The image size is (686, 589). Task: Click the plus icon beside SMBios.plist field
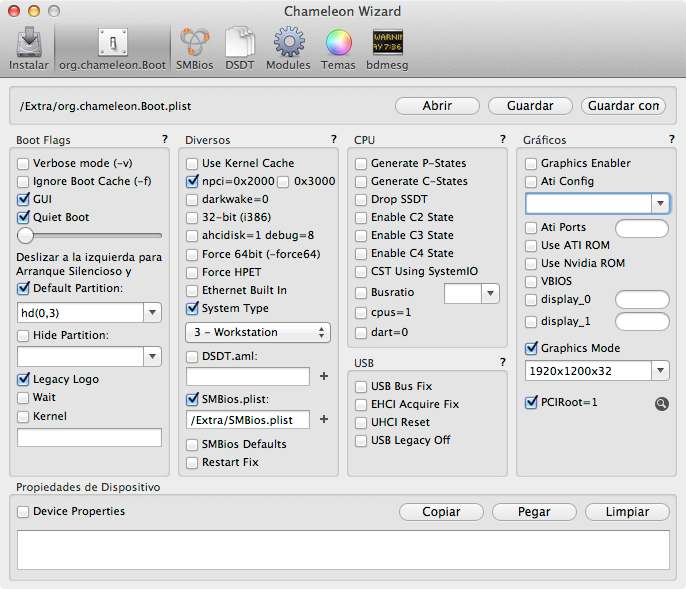coord(324,419)
